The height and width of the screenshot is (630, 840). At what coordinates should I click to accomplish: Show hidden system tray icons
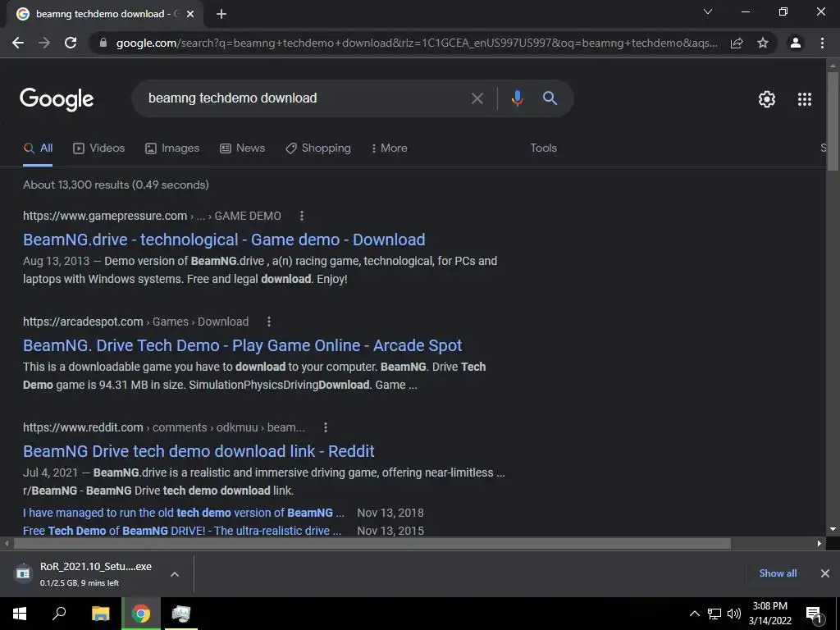point(694,614)
